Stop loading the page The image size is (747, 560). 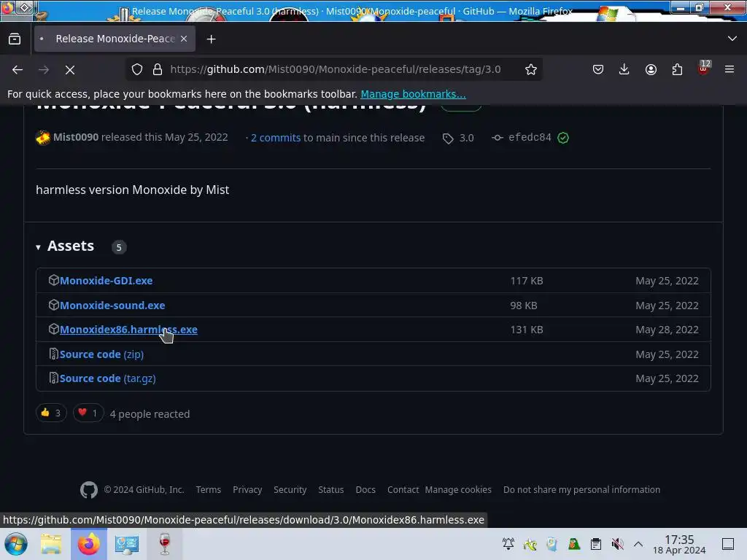pyautogui.click(x=70, y=70)
